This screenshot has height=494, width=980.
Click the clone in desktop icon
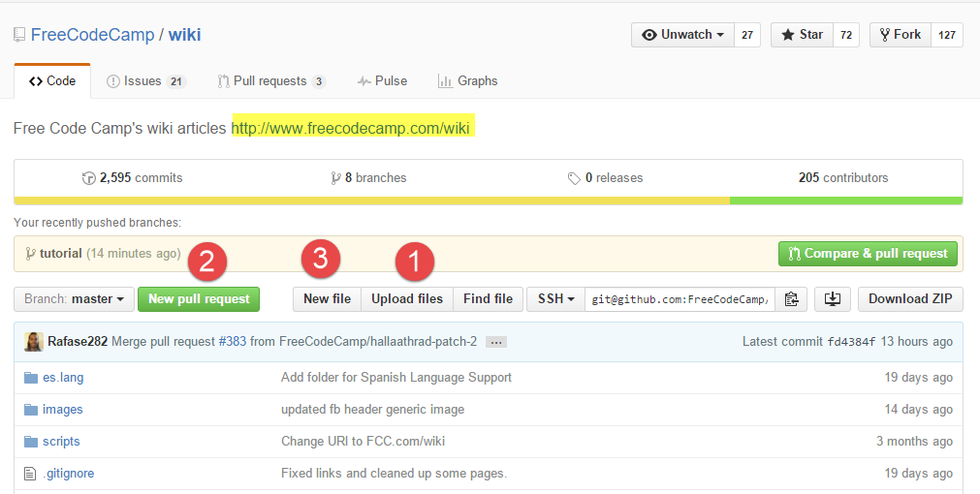pos(832,299)
